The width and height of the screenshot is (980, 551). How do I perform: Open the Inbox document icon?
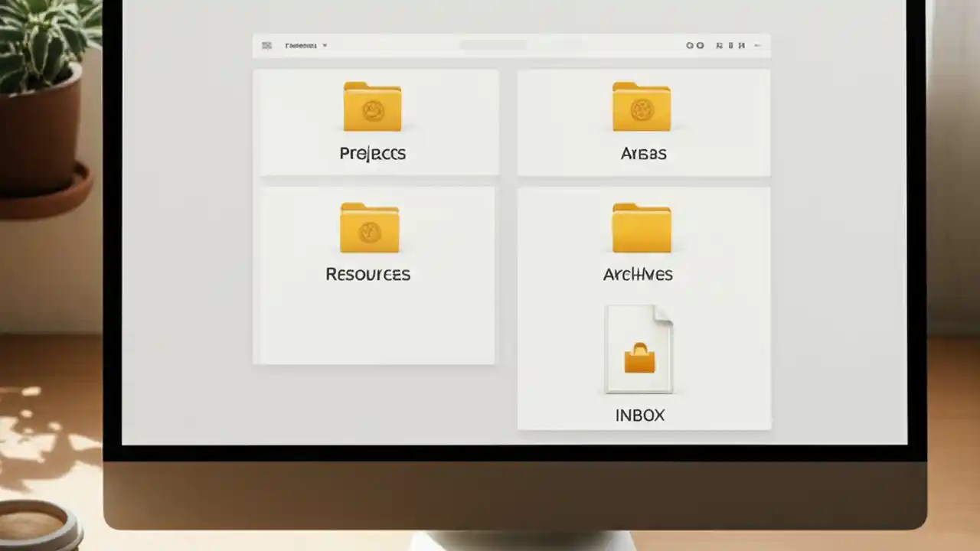pos(640,348)
